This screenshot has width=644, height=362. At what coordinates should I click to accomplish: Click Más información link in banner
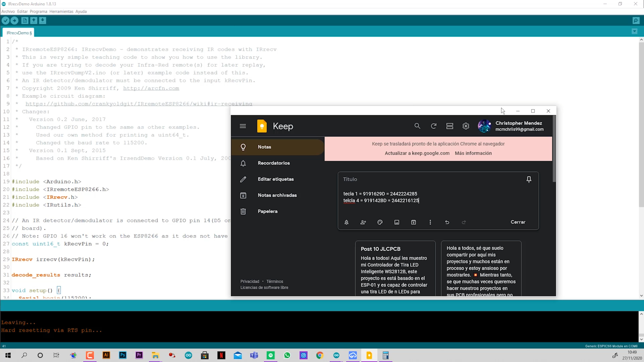coord(473,153)
